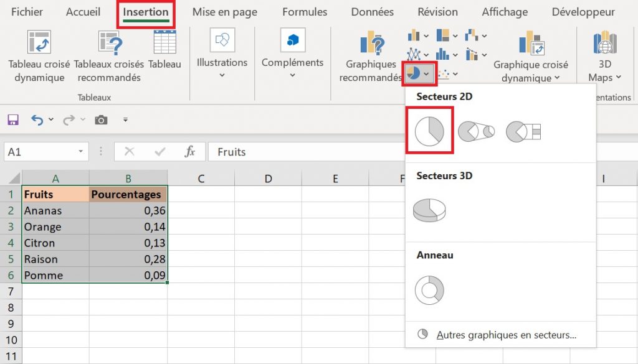Switch to the Formules ribbon tab

(x=304, y=11)
